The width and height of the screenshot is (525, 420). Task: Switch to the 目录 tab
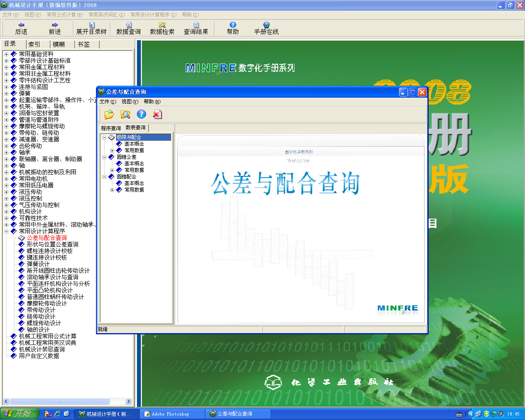click(11, 44)
